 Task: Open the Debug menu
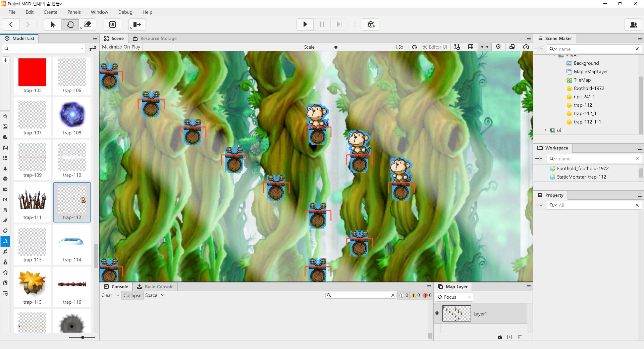125,12
